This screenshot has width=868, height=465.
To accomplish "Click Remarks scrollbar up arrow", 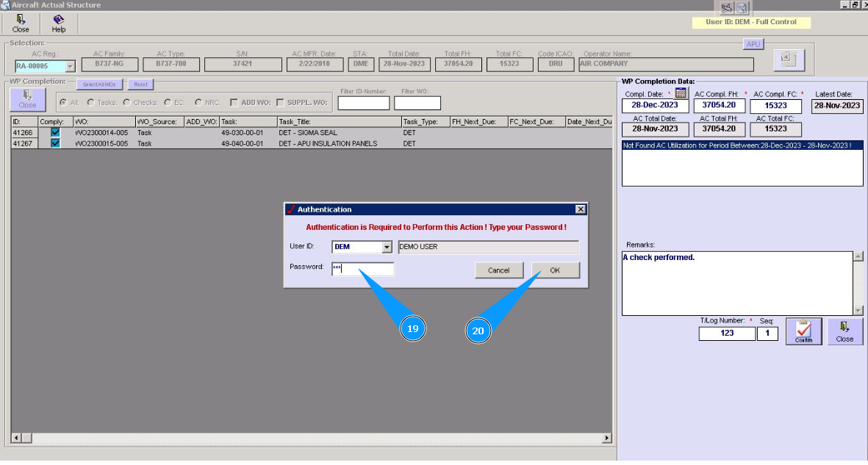I will coord(858,256).
